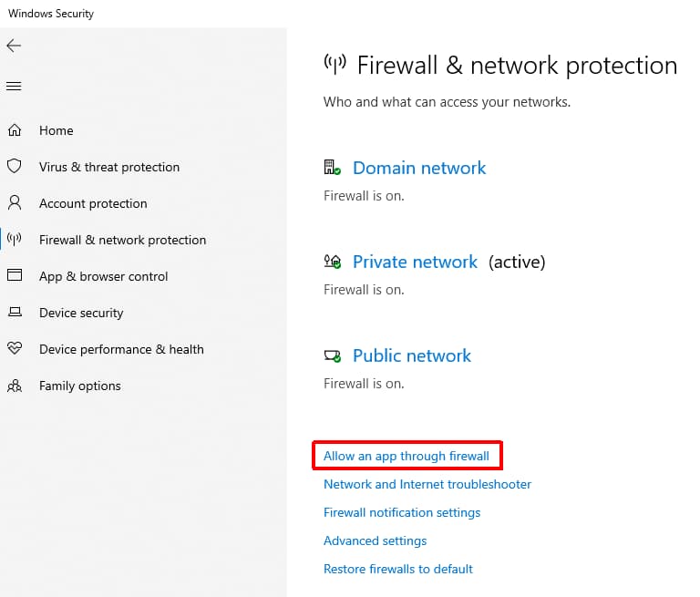Click Allow an app through firewall

point(407,456)
